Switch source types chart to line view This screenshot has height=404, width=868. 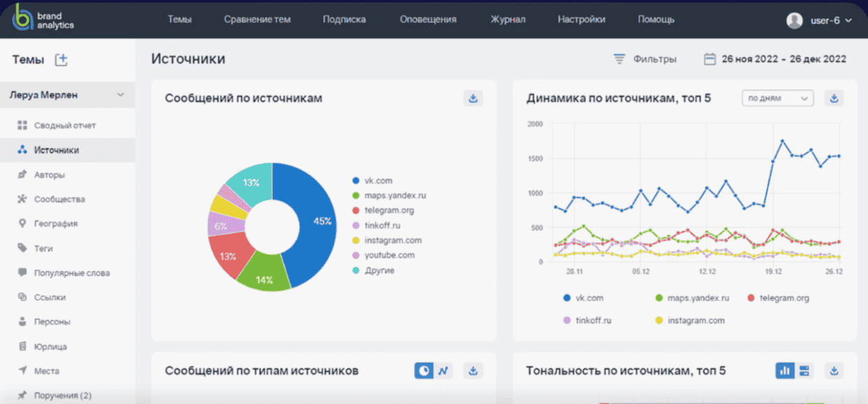coord(443,370)
